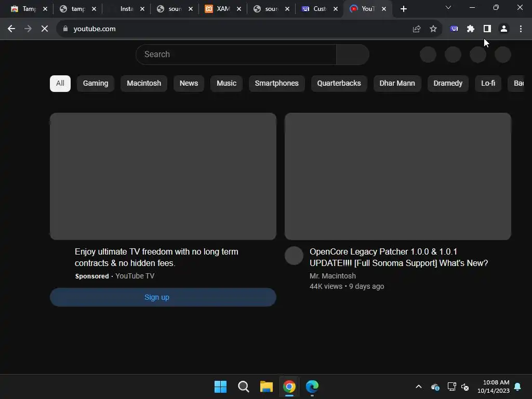Visit the Mr. Macintosh channel link

[332, 276]
